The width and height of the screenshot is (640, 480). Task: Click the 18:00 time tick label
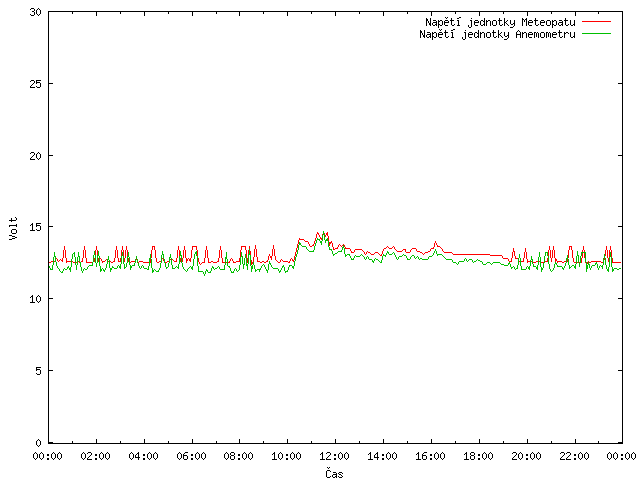tap(478, 456)
